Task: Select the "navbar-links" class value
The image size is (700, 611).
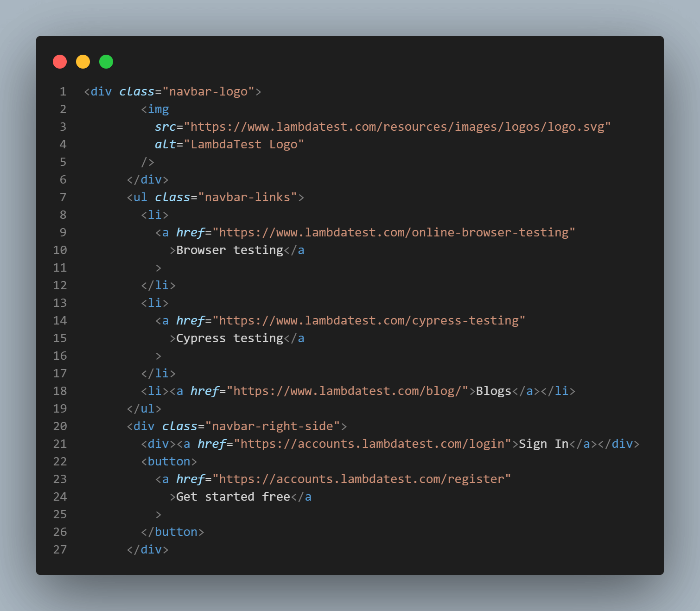Action: point(248,197)
